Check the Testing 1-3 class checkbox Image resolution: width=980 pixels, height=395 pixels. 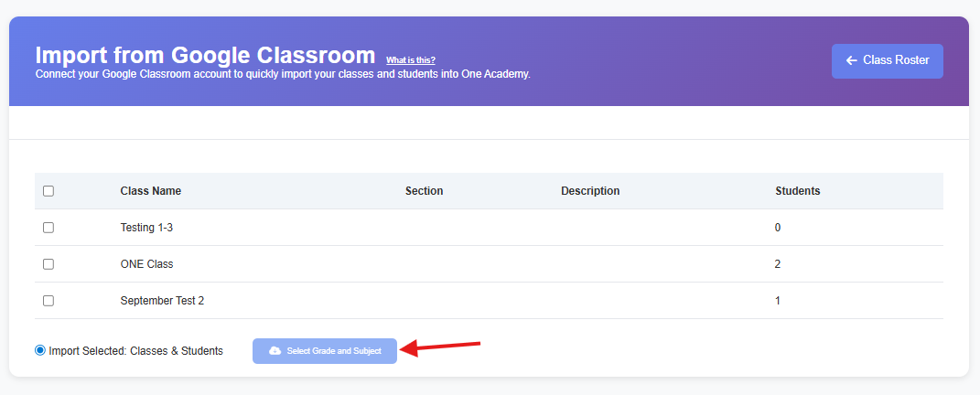pyautogui.click(x=48, y=228)
